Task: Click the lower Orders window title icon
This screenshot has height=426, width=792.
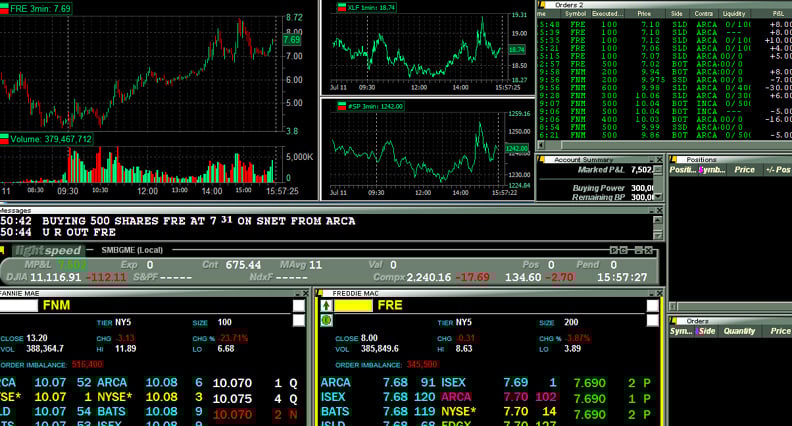Action: tap(673, 321)
